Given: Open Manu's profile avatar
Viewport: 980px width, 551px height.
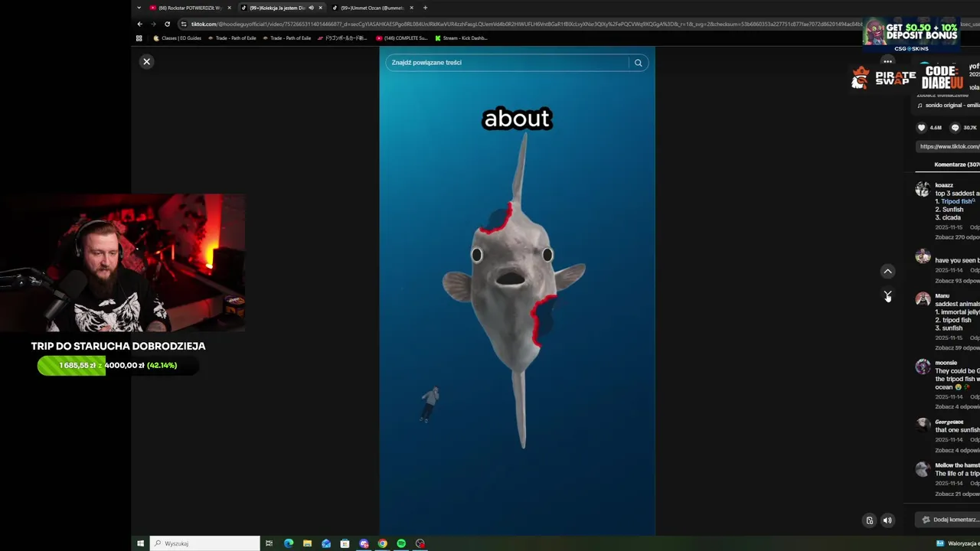Looking at the screenshot, I should pyautogui.click(x=923, y=299).
